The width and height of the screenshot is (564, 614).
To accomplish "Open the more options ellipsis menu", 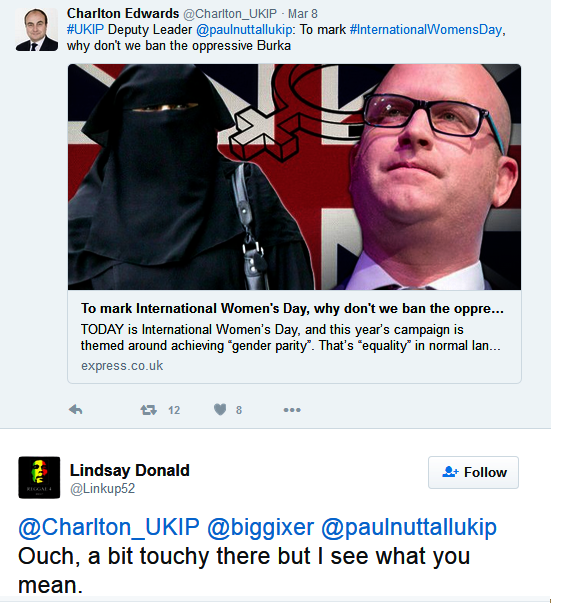I will tap(292, 410).
